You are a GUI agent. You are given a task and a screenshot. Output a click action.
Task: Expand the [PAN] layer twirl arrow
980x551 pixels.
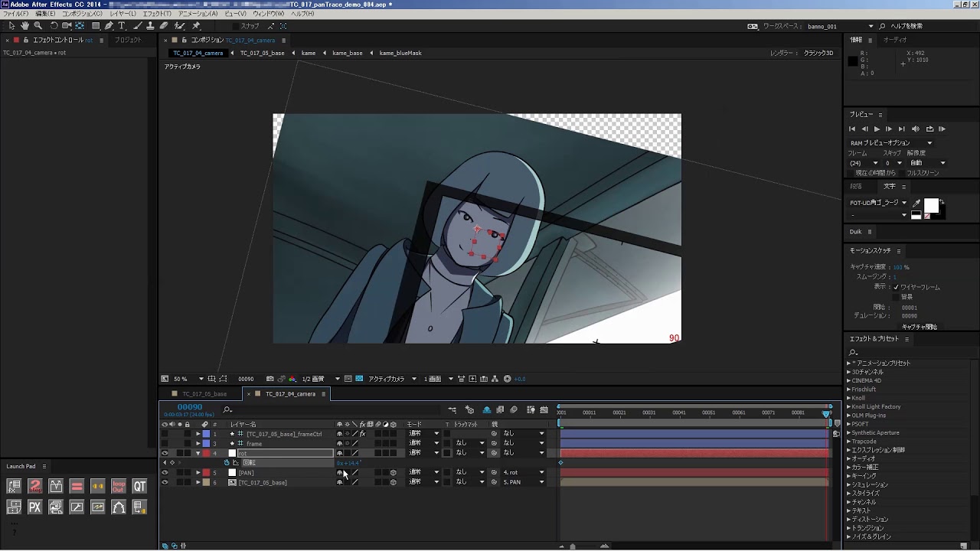(x=198, y=473)
